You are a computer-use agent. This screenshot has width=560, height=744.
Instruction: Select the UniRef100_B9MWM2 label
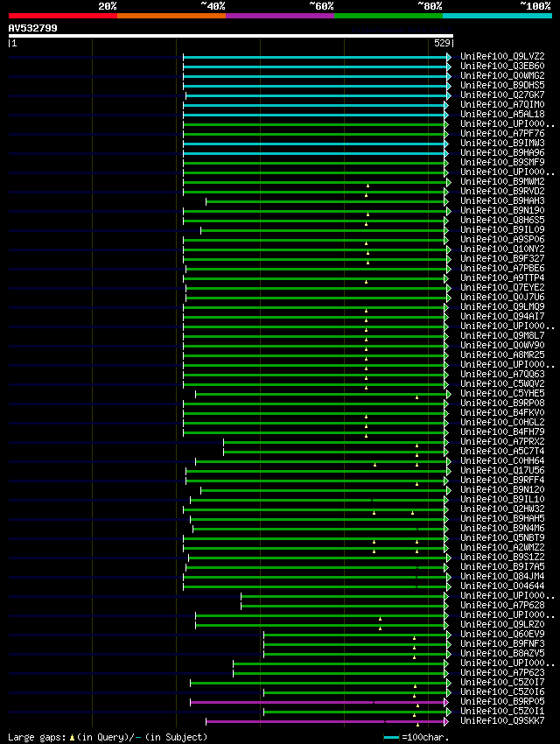(502, 182)
